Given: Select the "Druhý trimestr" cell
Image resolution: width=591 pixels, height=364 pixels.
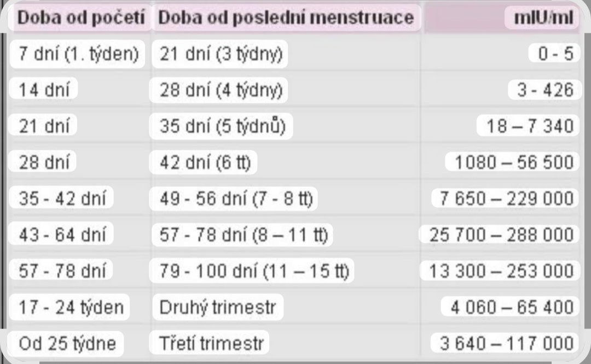Looking at the screenshot, I should click(x=218, y=308).
